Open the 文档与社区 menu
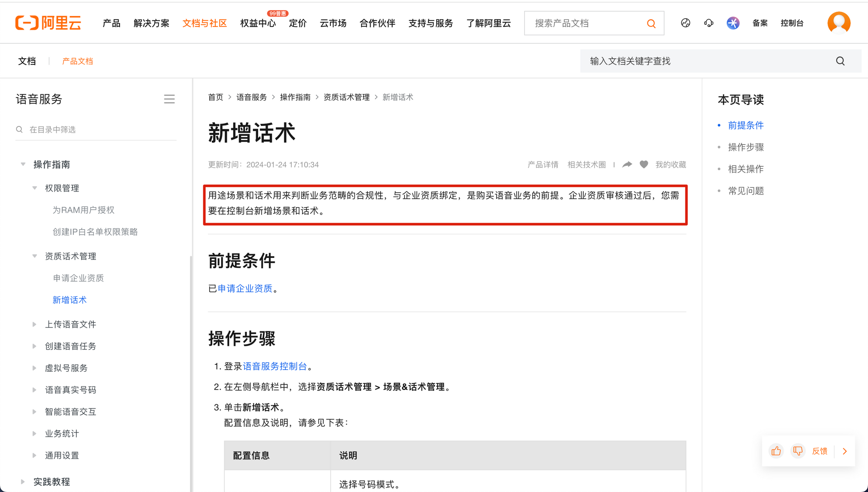The width and height of the screenshot is (868, 492). (204, 23)
